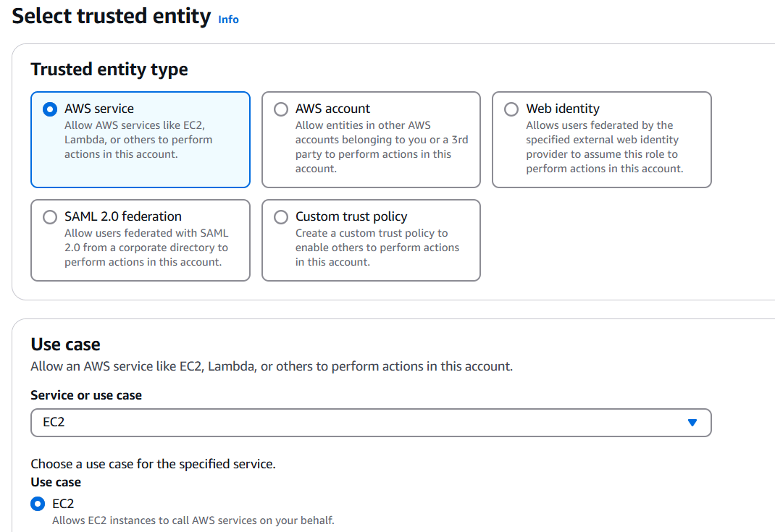
Task: Select the Web identity radio button
Action: pyautogui.click(x=511, y=109)
